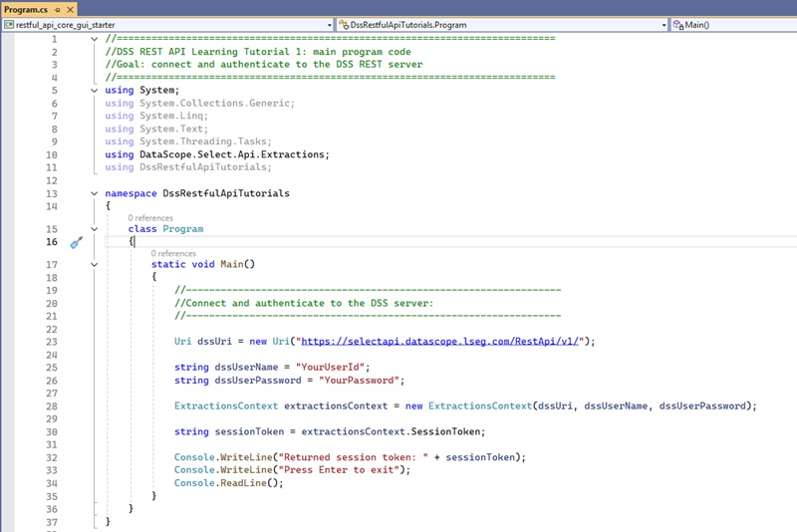Viewport: 797px width, 532px height.
Task: Collapse the header comment block
Action: [95, 39]
